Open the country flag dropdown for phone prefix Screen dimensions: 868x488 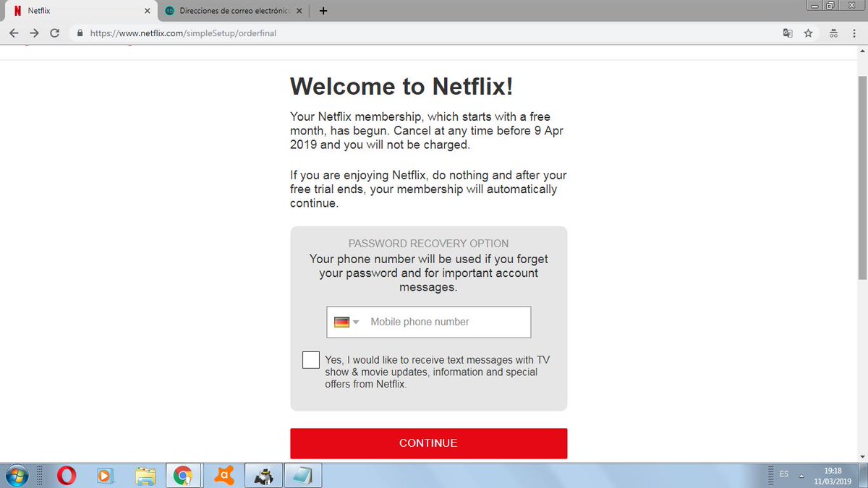346,322
